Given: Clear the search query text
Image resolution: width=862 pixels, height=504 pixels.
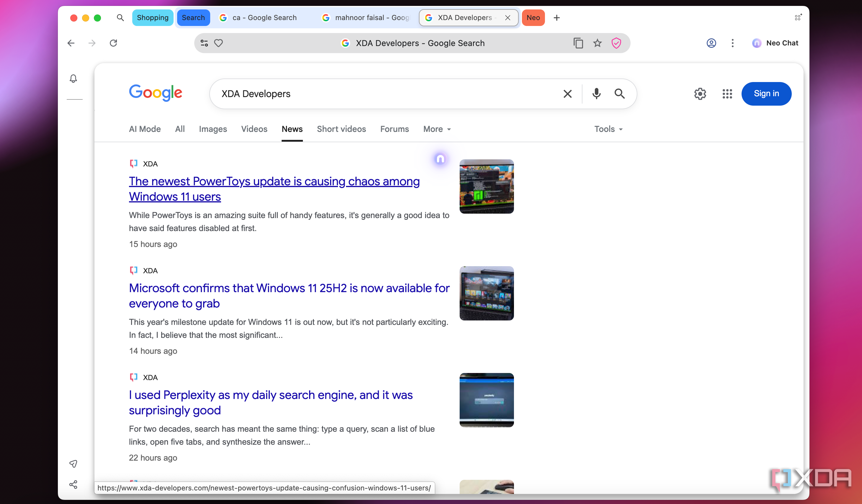Looking at the screenshot, I should [567, 94].
